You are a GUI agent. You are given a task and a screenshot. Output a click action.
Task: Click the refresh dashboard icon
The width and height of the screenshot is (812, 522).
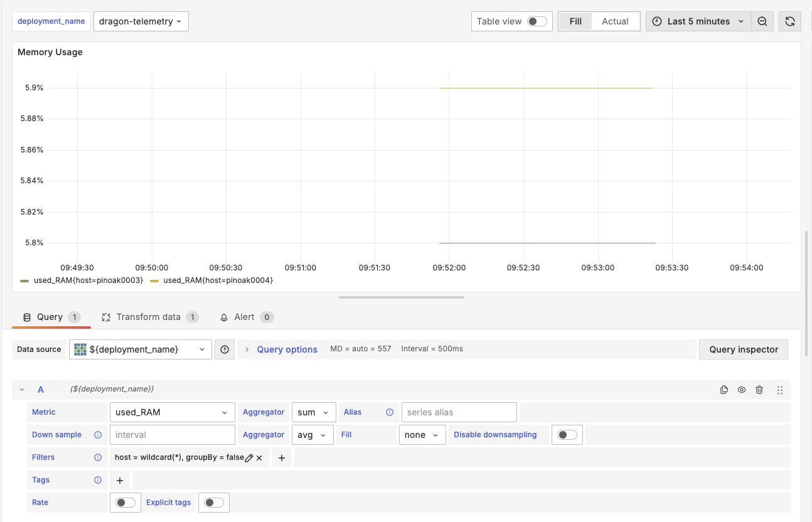(x=789, y=21)
